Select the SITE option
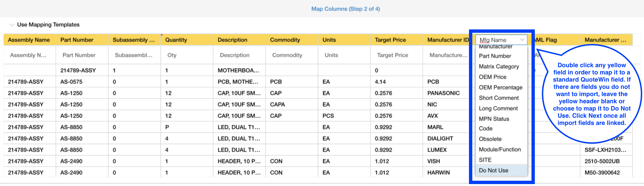Viewport: 644px width, 186px height. pyautogui.click(x=485, y=160)
